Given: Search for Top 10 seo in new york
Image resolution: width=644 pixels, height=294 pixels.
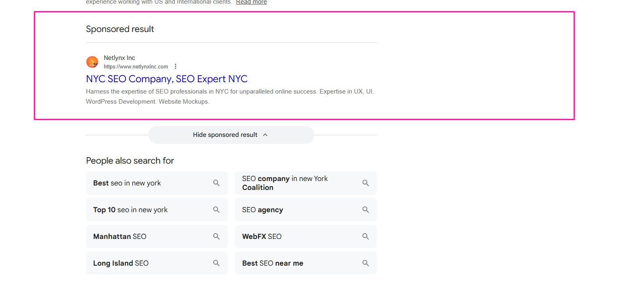Looking at the screenshot, I should pos(157,210).
